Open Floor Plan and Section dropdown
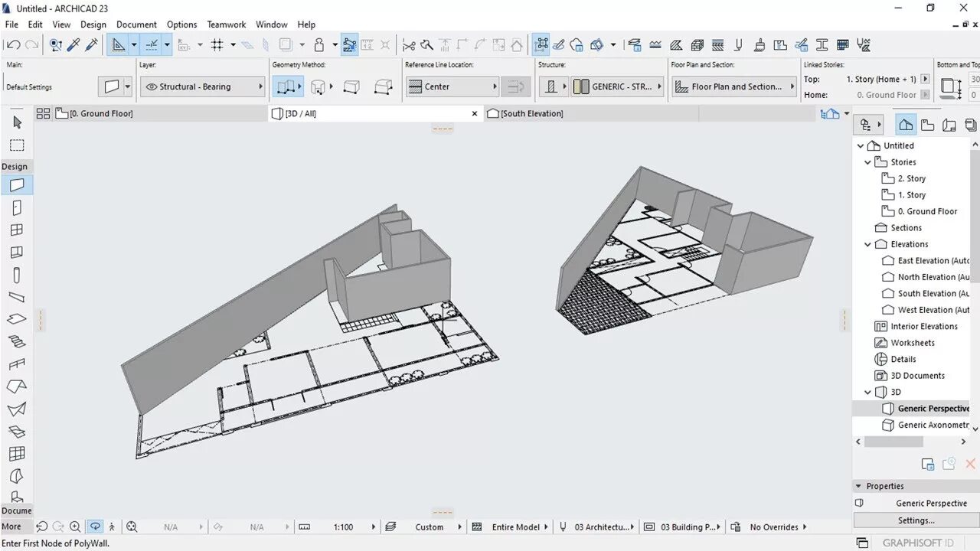Viewport: 980px width, 551px height. [734, 87]
